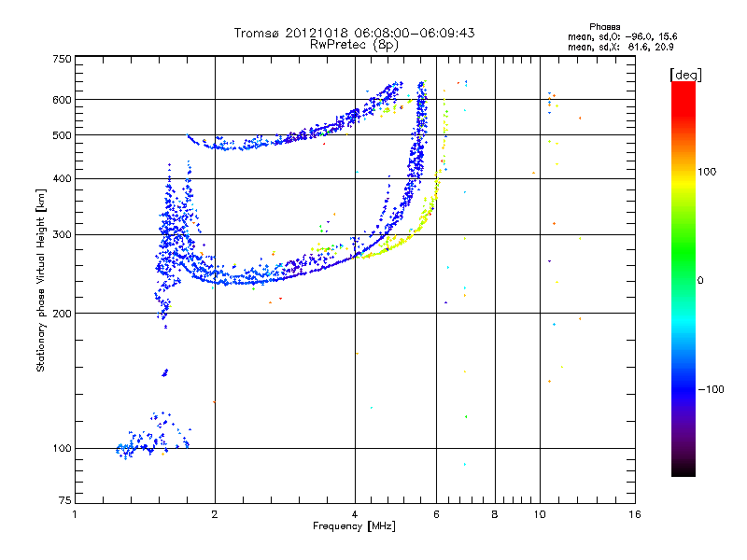Click the '[deg]' colorbar unit label

685,75
